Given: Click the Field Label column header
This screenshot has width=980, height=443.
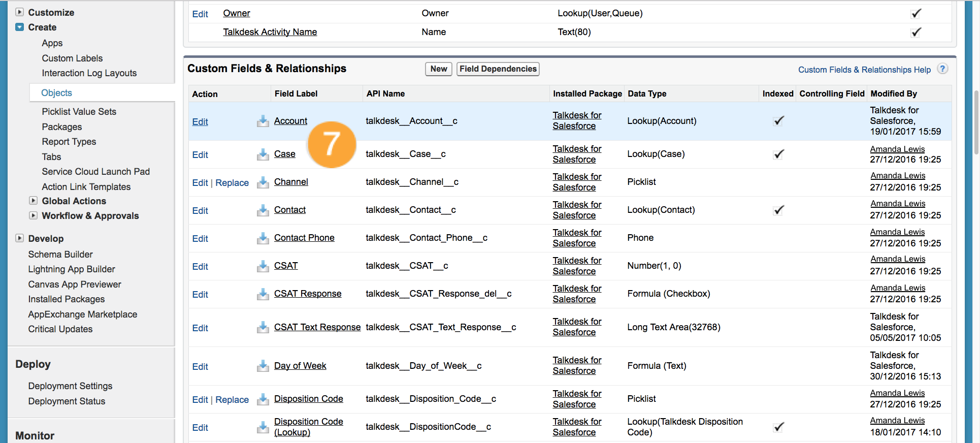Looking at the screenshot, I should point(296,93).
